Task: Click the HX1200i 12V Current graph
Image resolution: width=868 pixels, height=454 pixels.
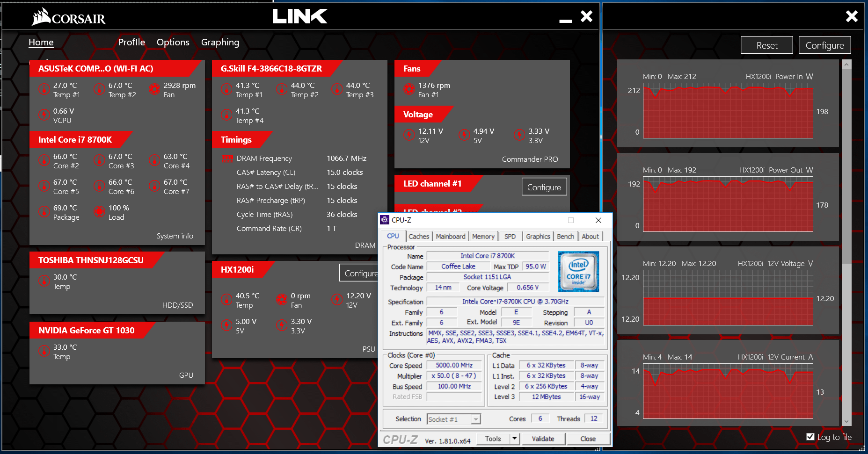Action: [x=728, y=391]
